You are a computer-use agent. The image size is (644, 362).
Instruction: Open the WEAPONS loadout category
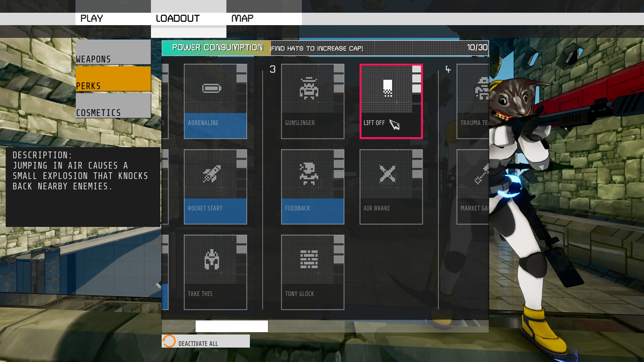(x=113, y=59)
